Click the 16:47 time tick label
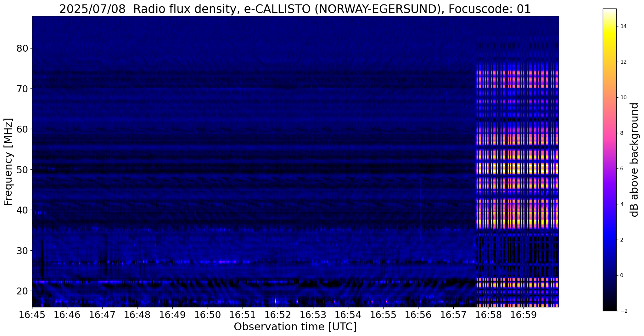Screen dimensions: 644x336 coord(102,315)
